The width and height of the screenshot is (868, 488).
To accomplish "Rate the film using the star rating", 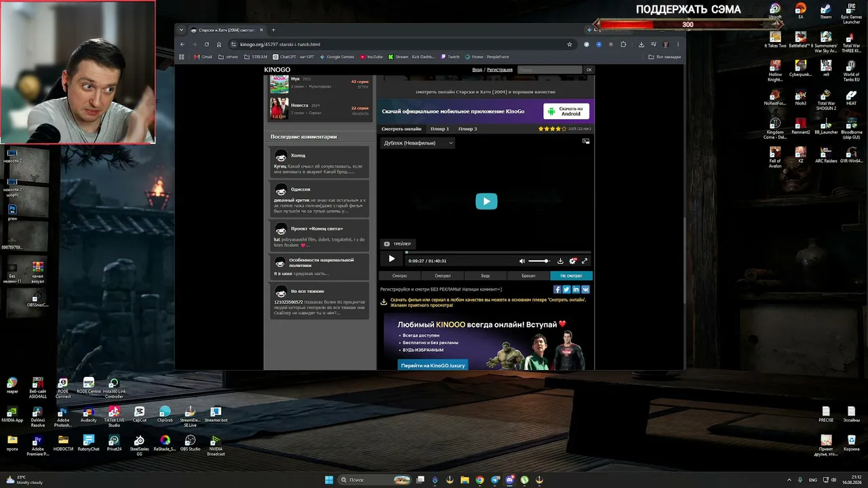I will click(551, 129).
